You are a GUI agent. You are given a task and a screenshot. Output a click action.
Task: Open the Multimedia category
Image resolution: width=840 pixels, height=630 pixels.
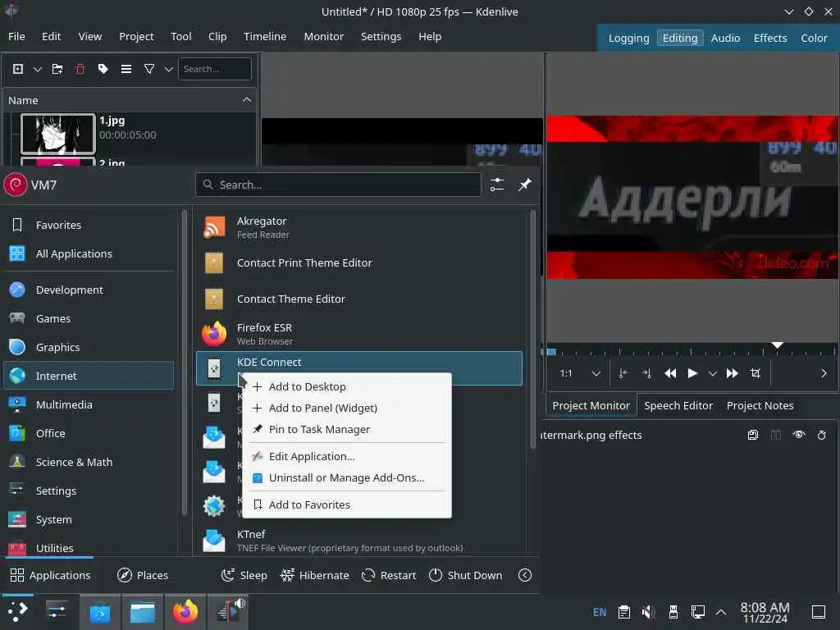[x=89, y=405]
